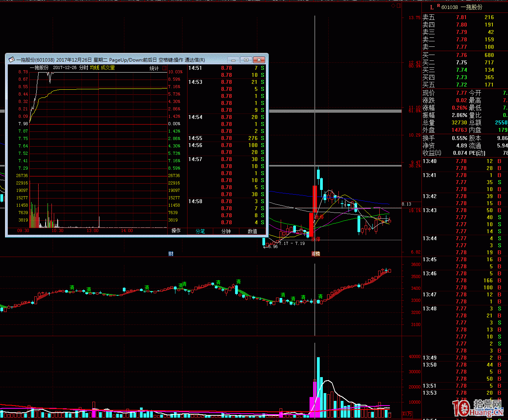Click the 一拖股份 popup window app icon
The width and height of the screenshot is (508, 420).
tap(12, 60)
